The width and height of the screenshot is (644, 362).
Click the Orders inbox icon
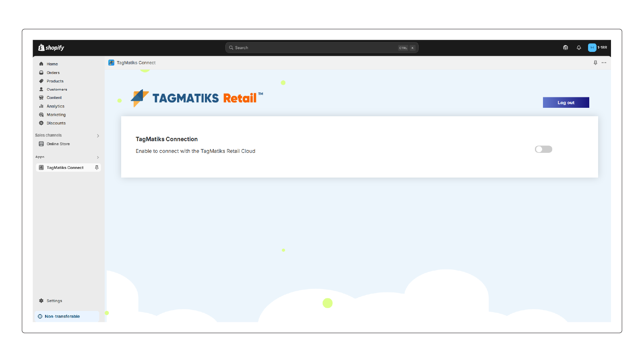point(41,73)
